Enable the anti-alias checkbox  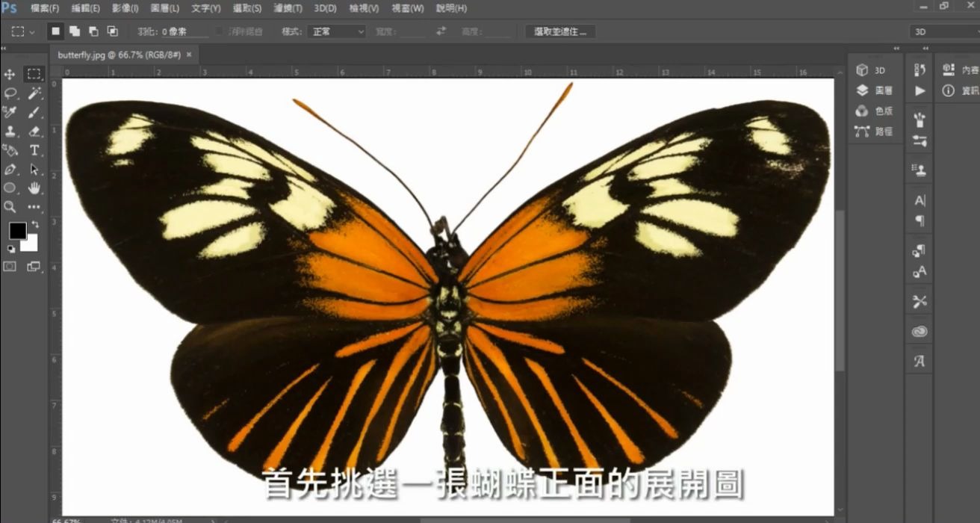click(219, 31)
